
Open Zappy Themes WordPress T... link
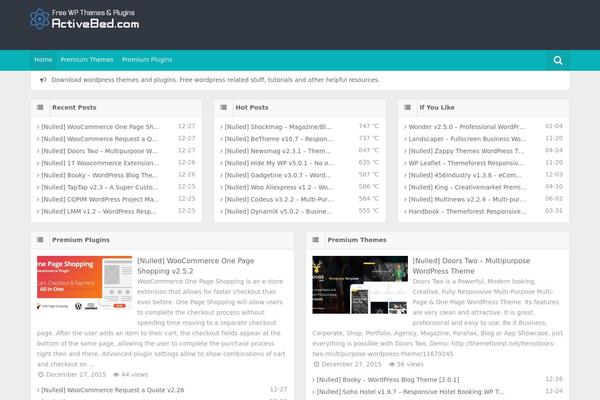[x=466, y=151]
